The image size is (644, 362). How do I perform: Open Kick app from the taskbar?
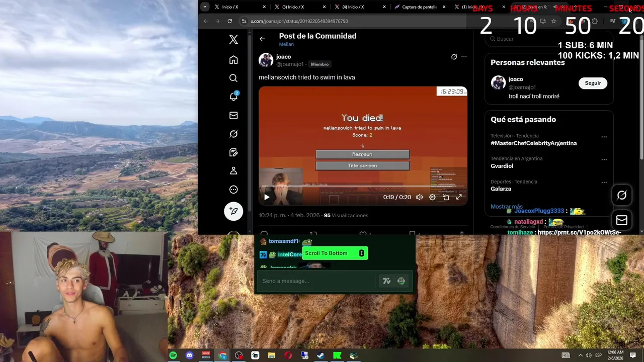click(337, 355)
